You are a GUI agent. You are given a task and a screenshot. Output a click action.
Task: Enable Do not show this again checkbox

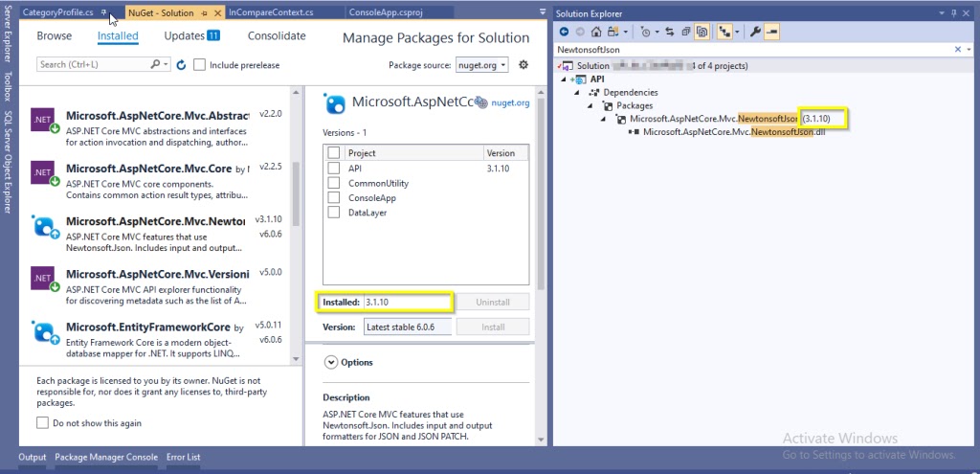[x=42, y=423]
